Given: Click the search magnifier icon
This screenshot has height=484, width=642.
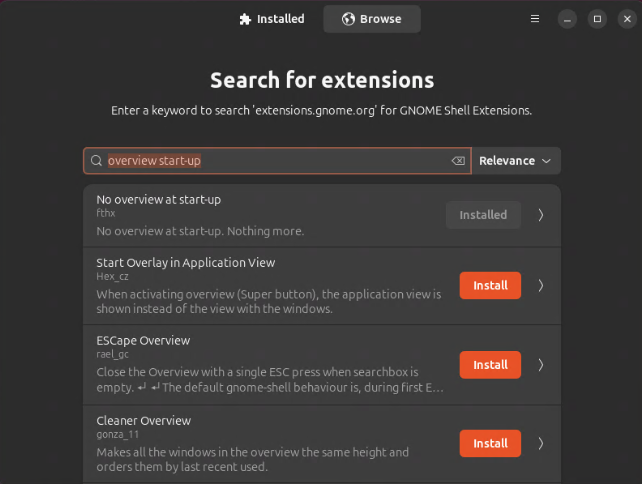Looking at the screenshot, I should [96, 161].
